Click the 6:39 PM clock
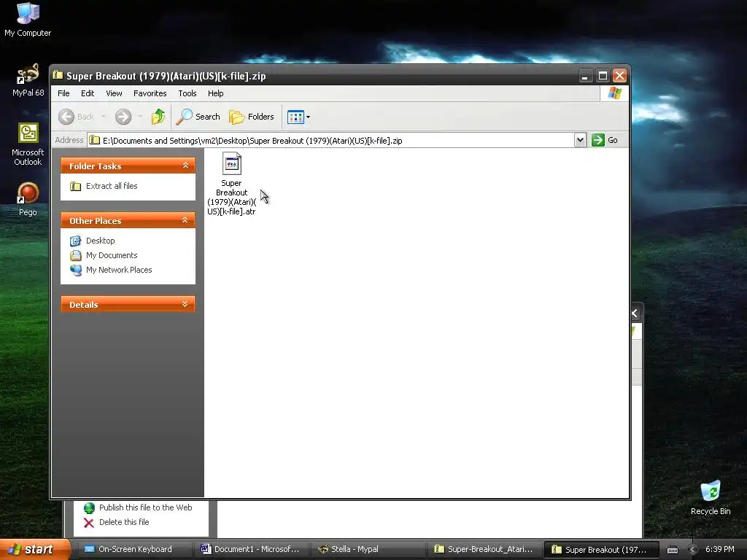Screen dimensions: 747x560 pyautogui.click(x=720, y=550)
